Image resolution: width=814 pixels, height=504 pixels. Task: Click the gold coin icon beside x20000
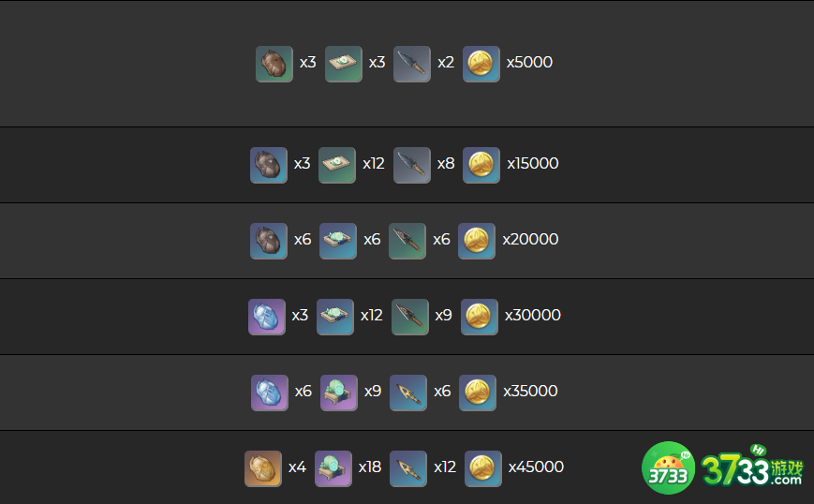point(477,241)
